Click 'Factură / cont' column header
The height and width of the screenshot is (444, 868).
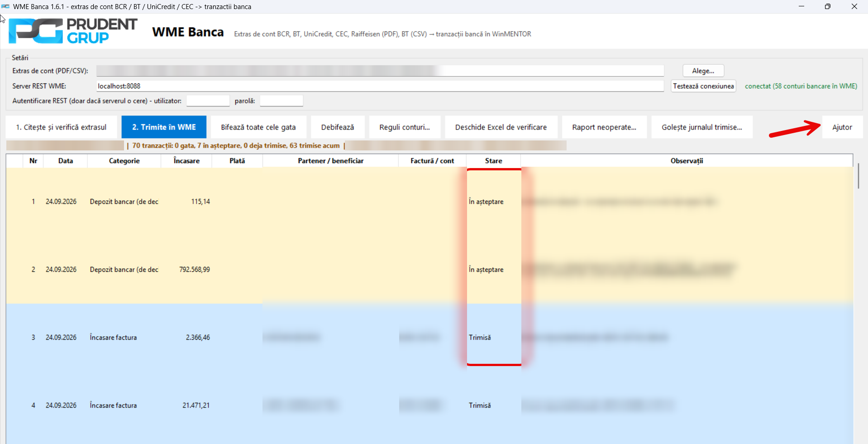[x=432, y=161]
